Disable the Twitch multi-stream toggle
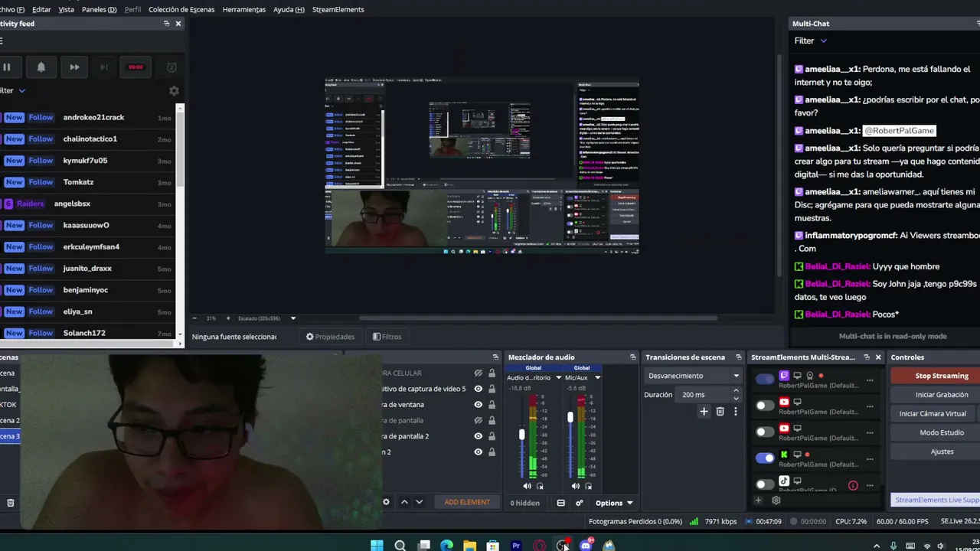 click(x=765, y=379)
